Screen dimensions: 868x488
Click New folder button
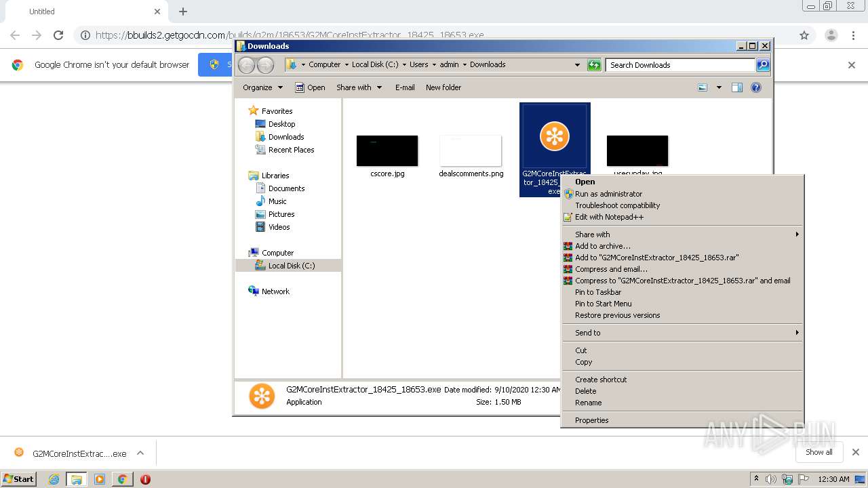(x=443, y=87)
